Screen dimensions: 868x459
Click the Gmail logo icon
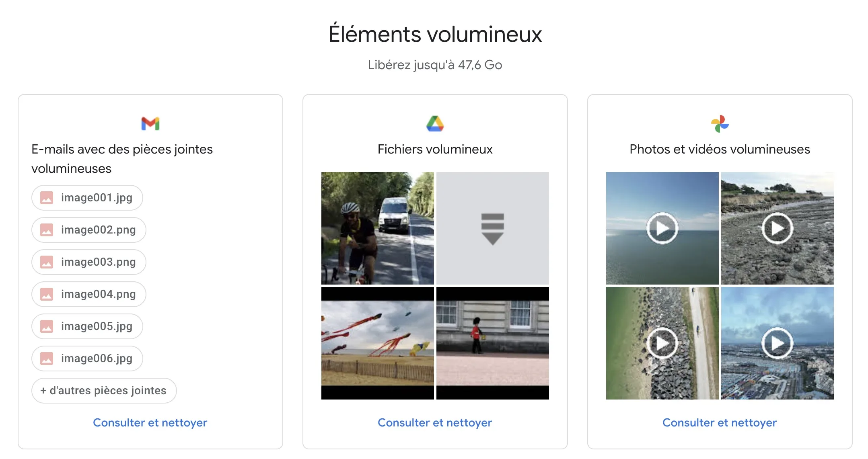point(150,124)
